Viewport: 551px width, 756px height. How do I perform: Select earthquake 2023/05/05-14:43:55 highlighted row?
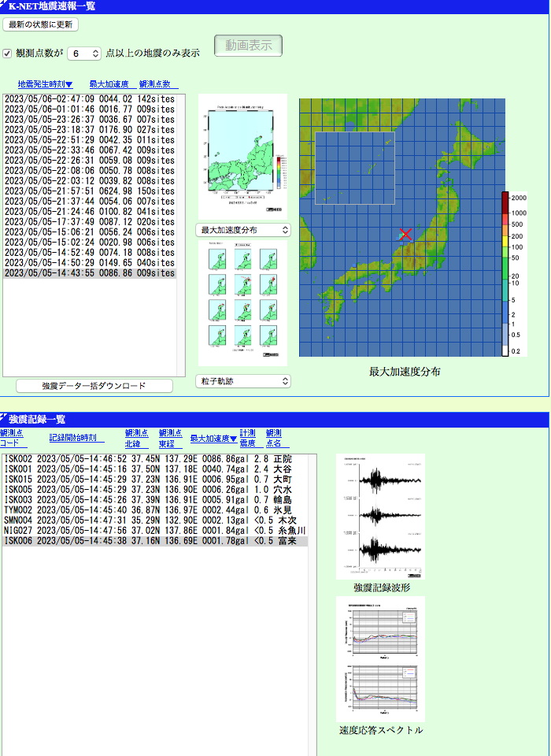(x=90, y=273)
